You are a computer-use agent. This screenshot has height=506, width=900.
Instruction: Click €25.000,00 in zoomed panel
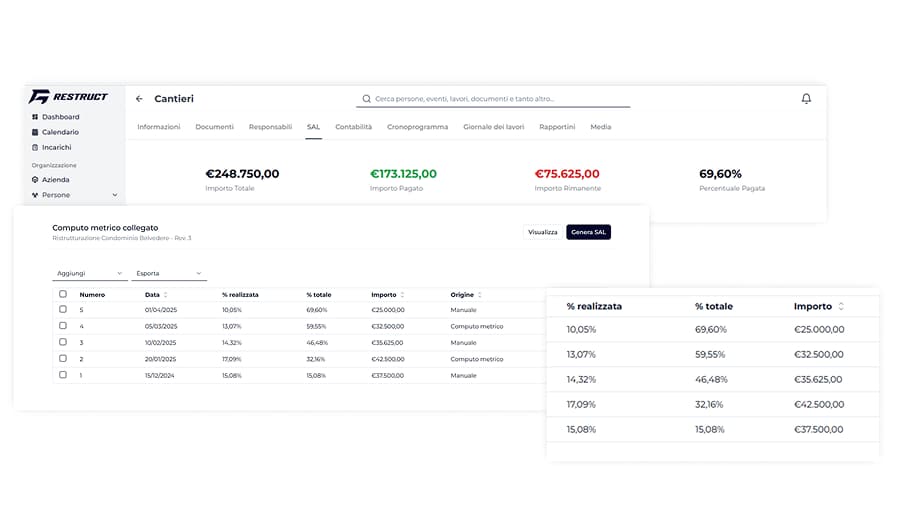click(x=819, y=330)
